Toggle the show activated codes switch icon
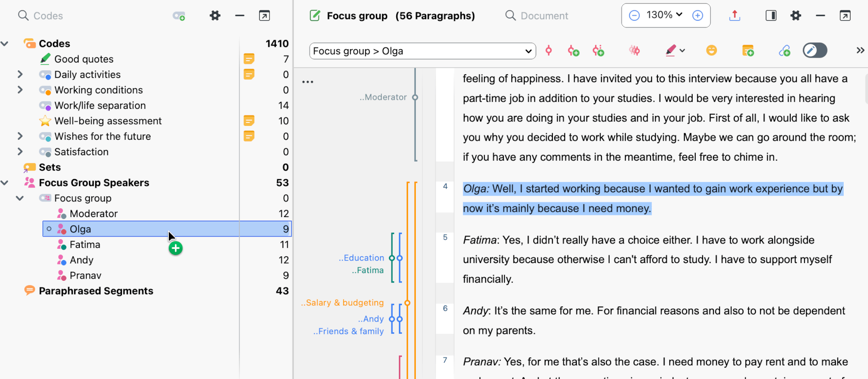This screenshot has width=868, height=379. click(179, 16)
